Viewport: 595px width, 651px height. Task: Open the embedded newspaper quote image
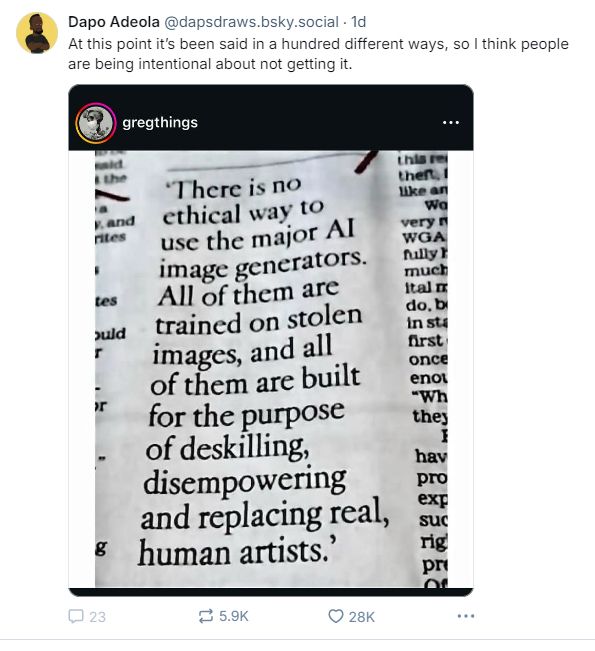coord(271,369)
